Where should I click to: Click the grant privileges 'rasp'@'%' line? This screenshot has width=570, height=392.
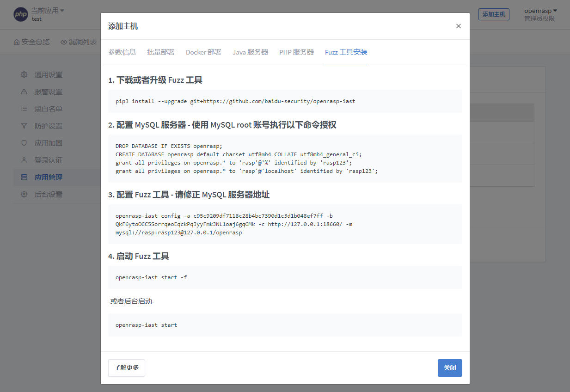tap(234, 163)
